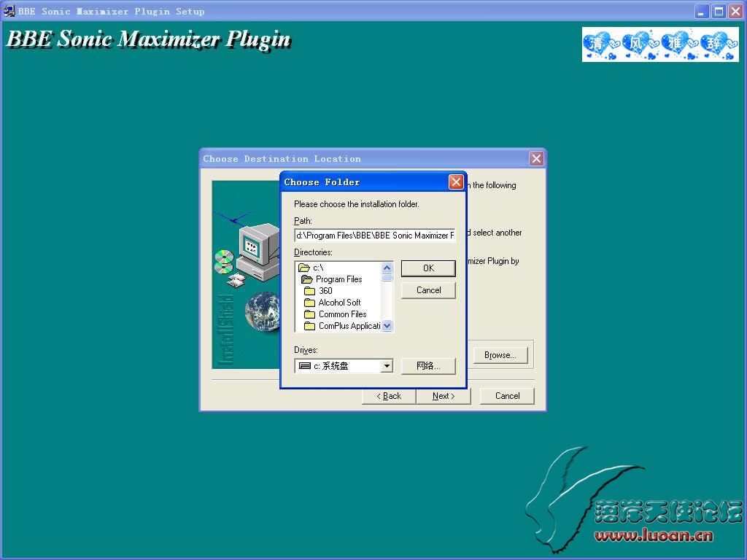The width and height of the screenshot is (747, 560).
Task: Click the Program Files open folder icon
Action: pos(307,279)
